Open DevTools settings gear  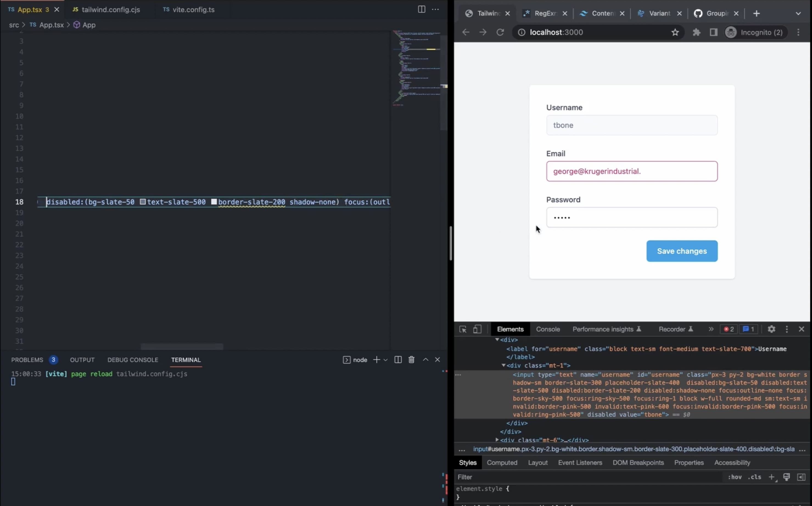771,329
